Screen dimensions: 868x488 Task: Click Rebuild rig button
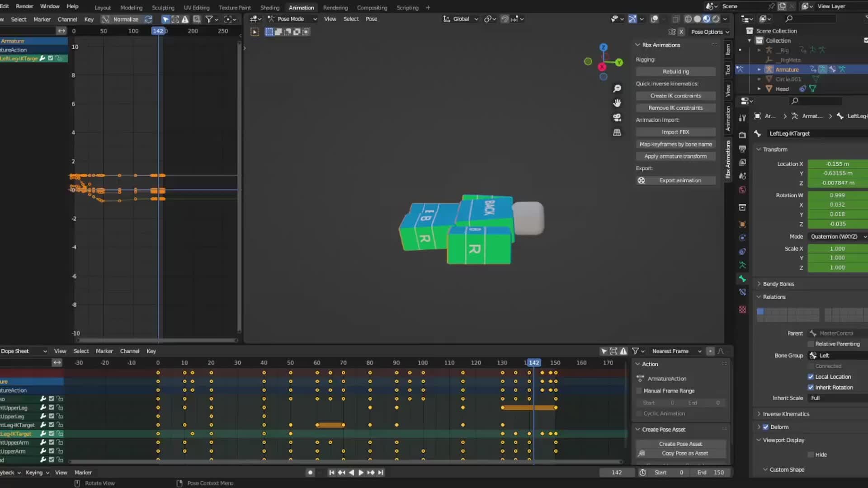pyautogui.click(x=675, y=72)
